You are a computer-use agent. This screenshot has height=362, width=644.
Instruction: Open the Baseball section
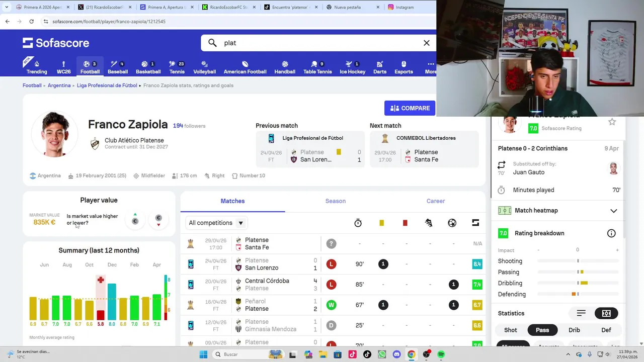pyautogui.click(x=118, y=67)
